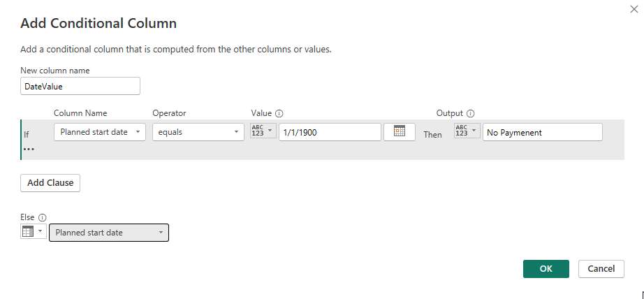
Task: Confirm with the OK button
Action: click(x=546, y=269)
